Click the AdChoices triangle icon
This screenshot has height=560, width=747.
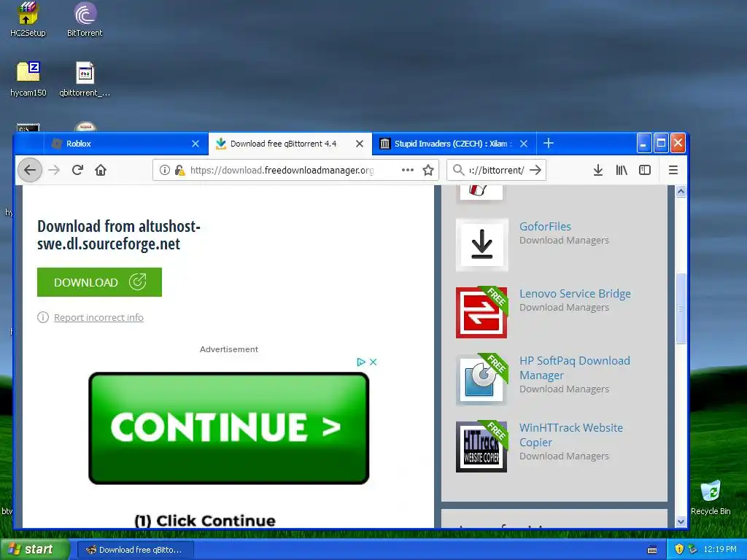[361, 362]
